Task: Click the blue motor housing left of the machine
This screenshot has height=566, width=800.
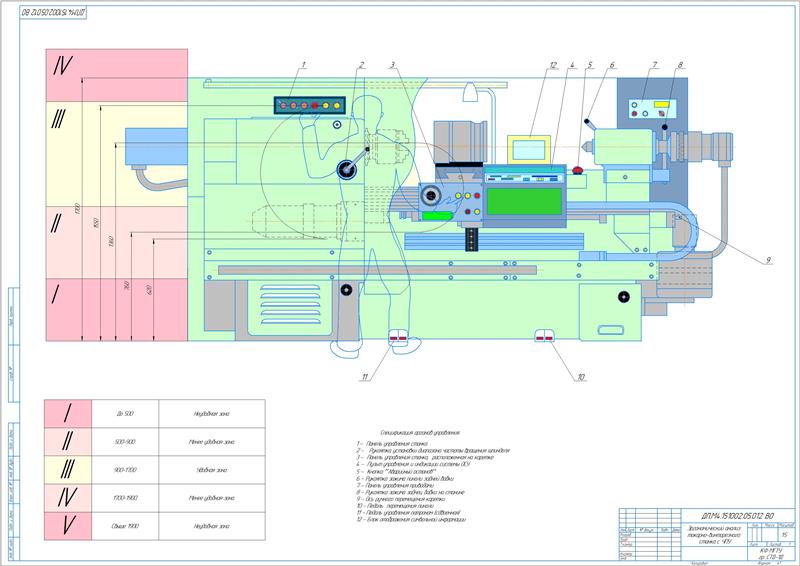Action: click(156, 146)
